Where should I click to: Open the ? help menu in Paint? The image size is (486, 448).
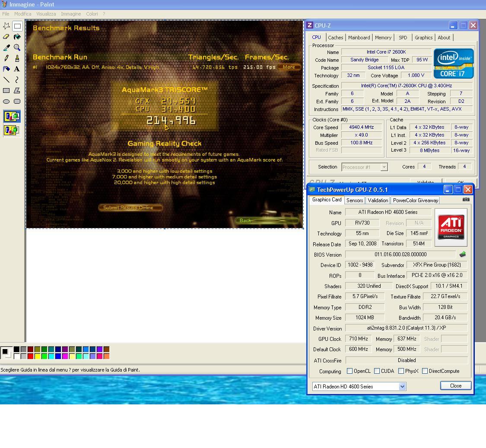coord(104,14)
